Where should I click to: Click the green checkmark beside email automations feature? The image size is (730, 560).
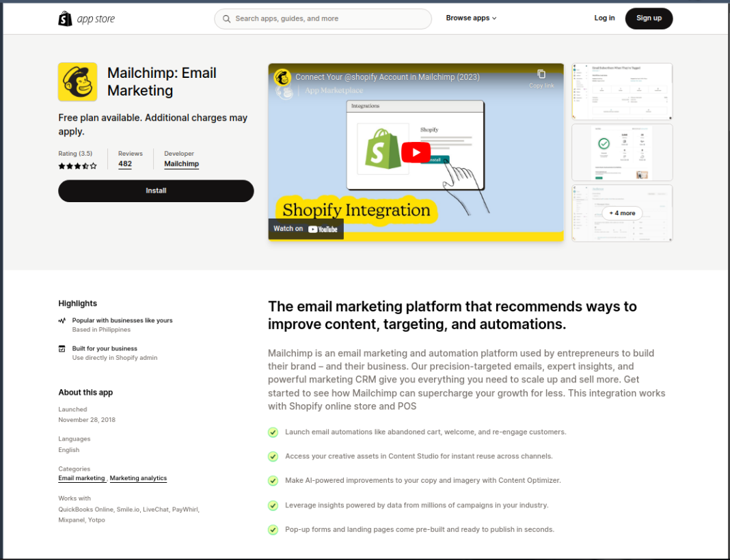pyautogui.click(x=273, y=432)
